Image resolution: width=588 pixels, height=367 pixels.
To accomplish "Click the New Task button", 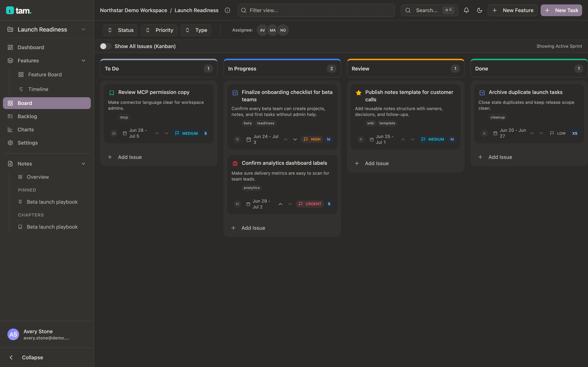I will pos(561,10).
